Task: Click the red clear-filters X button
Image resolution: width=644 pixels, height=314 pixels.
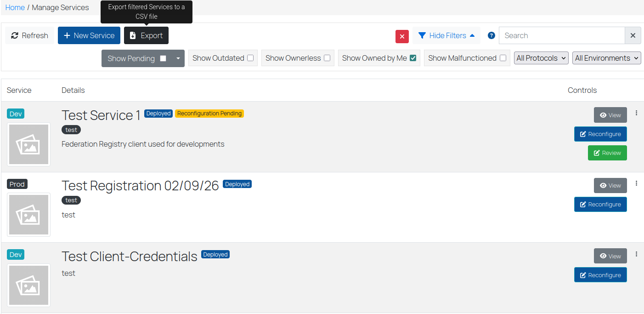Action: coord(402,36)
